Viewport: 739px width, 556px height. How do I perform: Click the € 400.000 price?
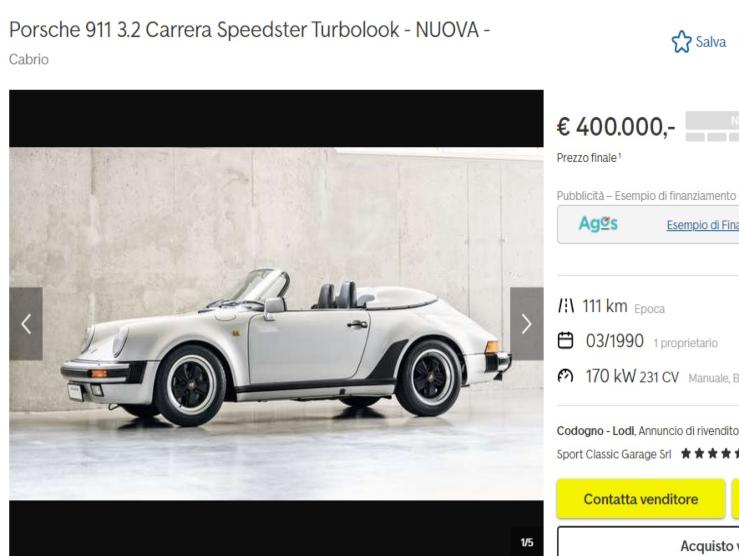(616, 126)
